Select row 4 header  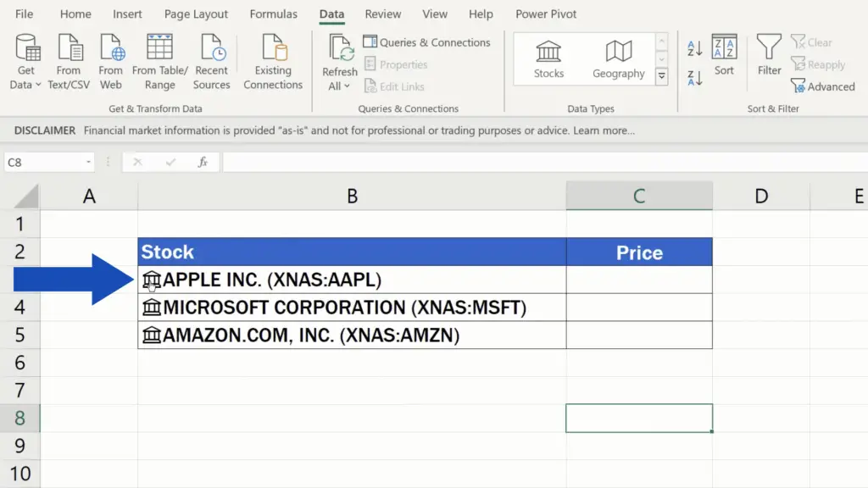[x=20, y=307]
